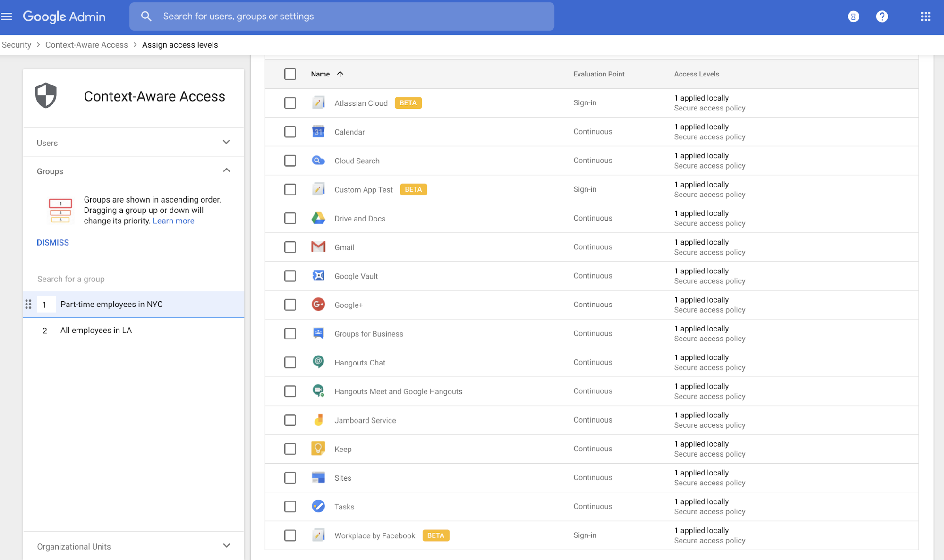
Task: Click the Hangouts Meet icon
Action: [x=318, y=390]
